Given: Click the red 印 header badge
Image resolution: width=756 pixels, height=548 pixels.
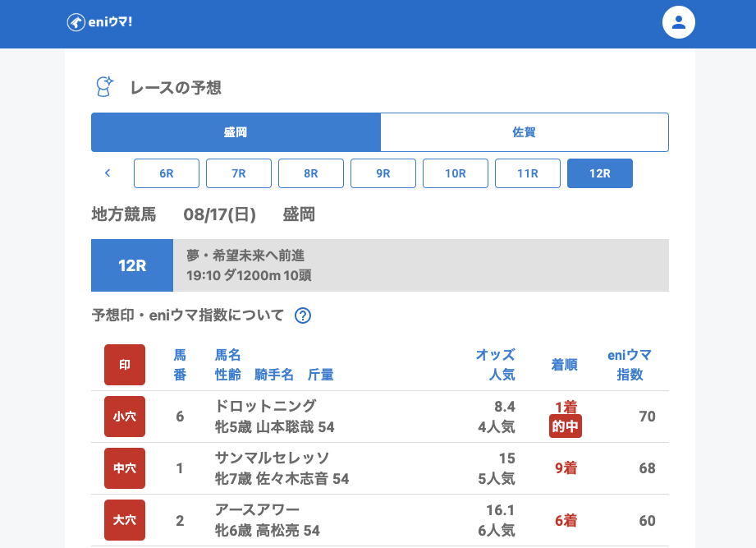Looking at the screenshot, I should pyautogui.click(x=125, y=365).
